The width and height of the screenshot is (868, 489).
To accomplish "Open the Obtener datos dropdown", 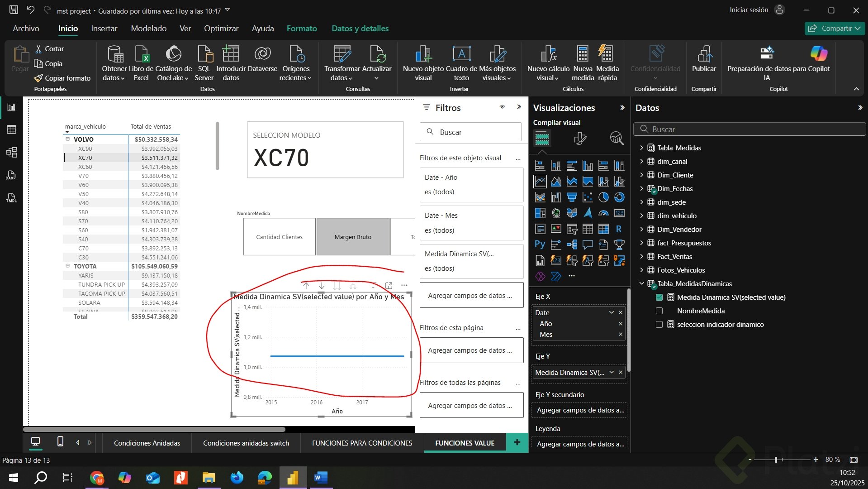I will (114, 63).
